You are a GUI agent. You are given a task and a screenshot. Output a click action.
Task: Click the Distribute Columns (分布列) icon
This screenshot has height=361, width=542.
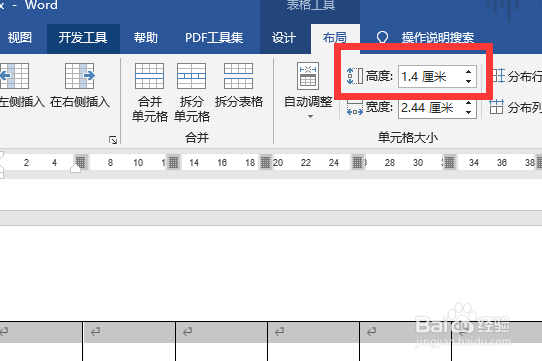(496, 107)
